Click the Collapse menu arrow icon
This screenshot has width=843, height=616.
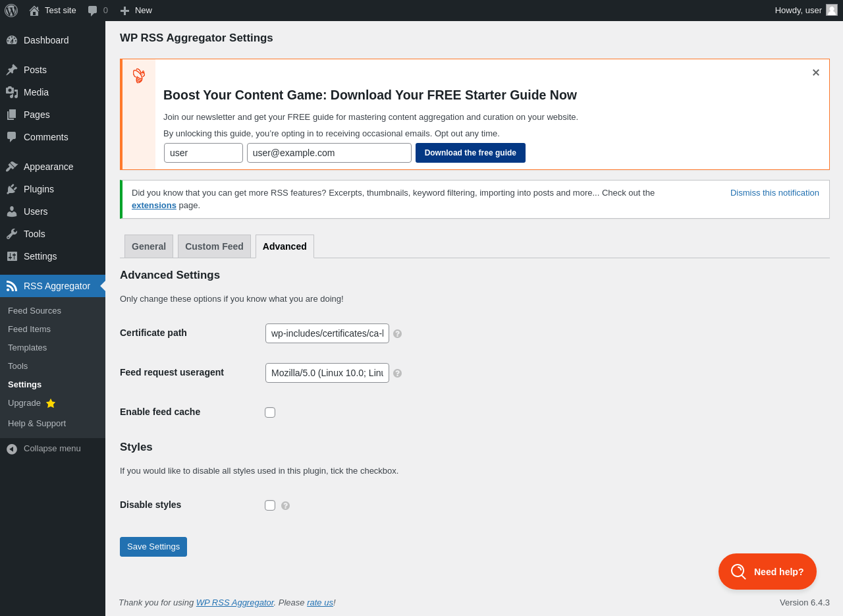[12, 449]
